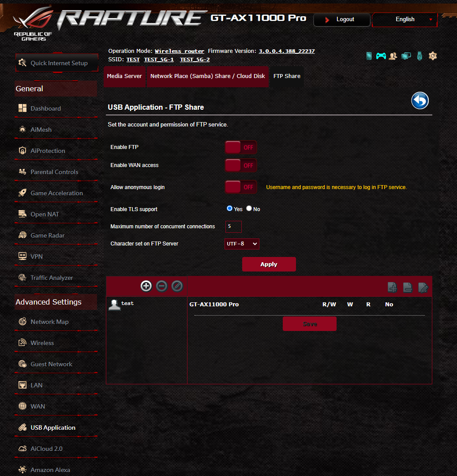Click the game controller status icon
The image size is (457, 476).
(381, 56)
